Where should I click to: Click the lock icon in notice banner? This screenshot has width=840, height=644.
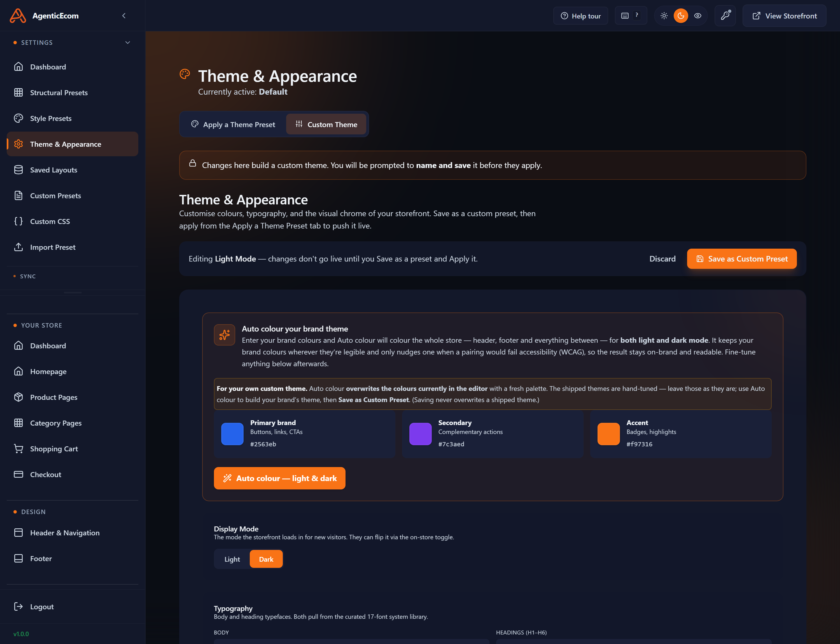point(192,163)
